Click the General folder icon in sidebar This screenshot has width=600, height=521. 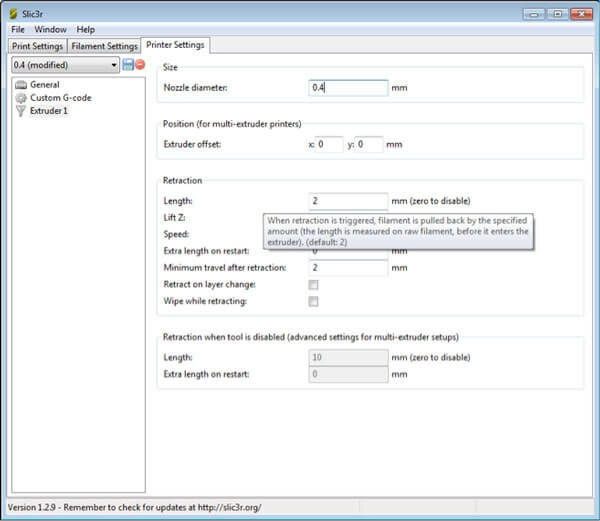pos(20,85)
